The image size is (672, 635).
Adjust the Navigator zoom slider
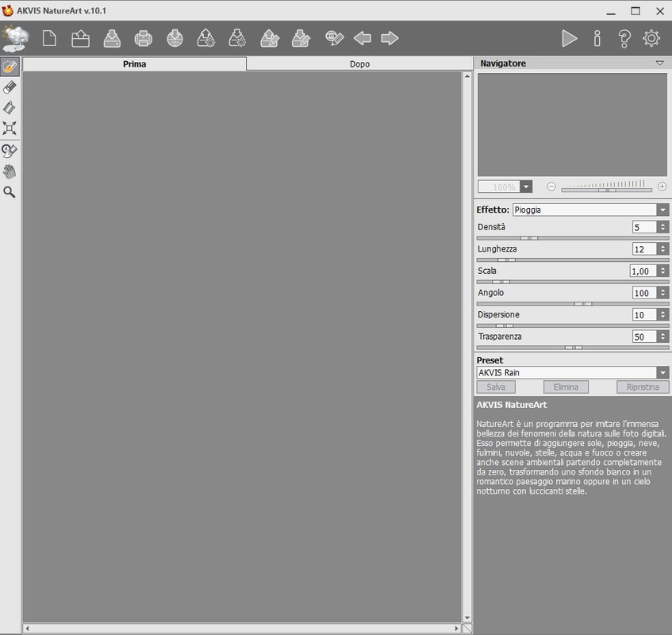tap(606, 190)
